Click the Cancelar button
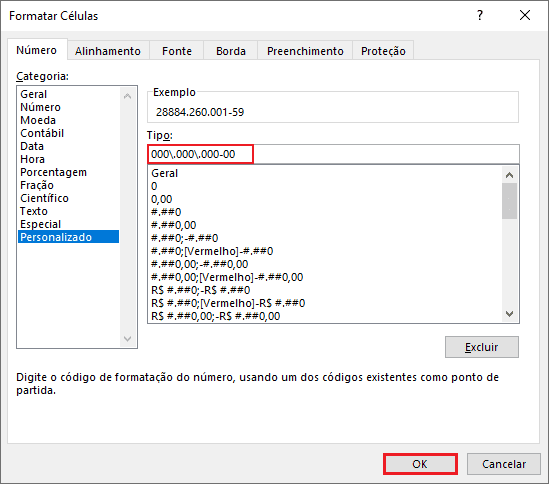The width and height of the screenshot is (549, 484). (x=504, y=464)
